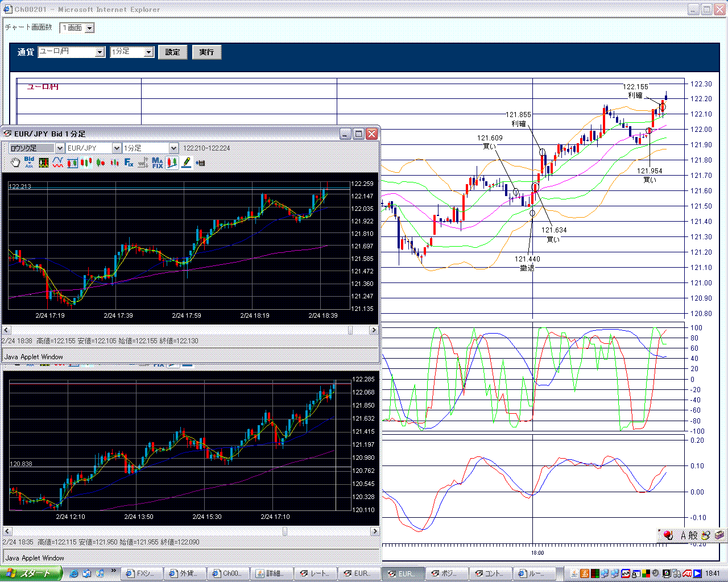Expand the EUR/JPY pair dropdown in applet
This screenshot has width=728, height=582.
(94, 148)
